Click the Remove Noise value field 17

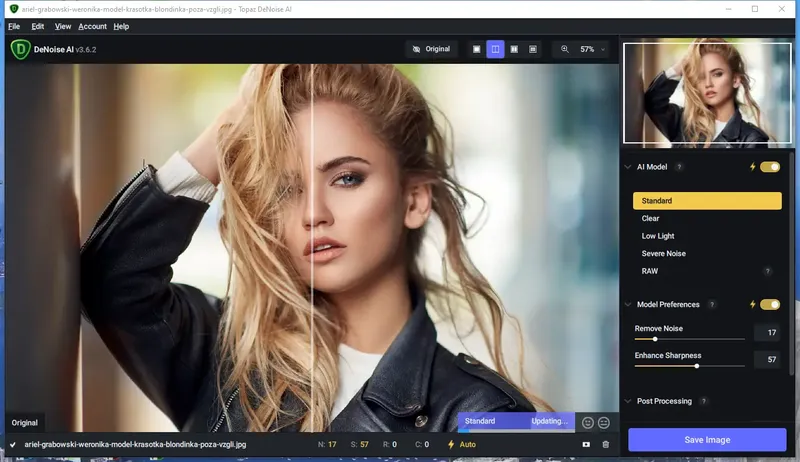(767, 332)
